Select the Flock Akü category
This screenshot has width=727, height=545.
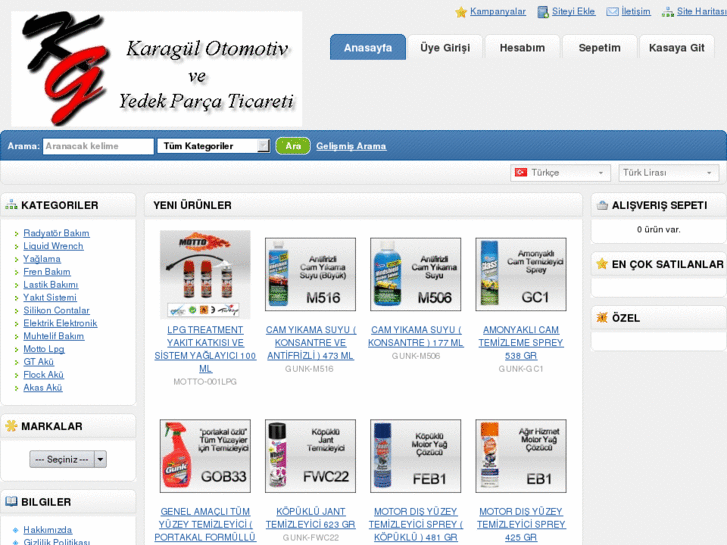[44, 374]
